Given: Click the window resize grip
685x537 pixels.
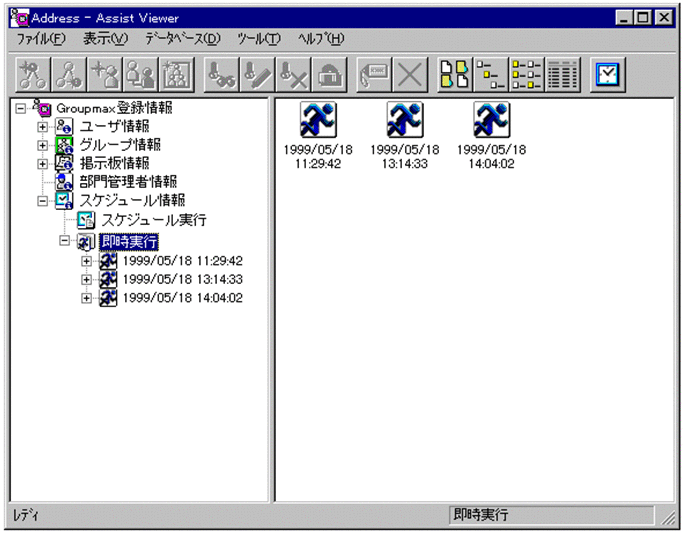Looking at the screenshot, I should point(668,517).
